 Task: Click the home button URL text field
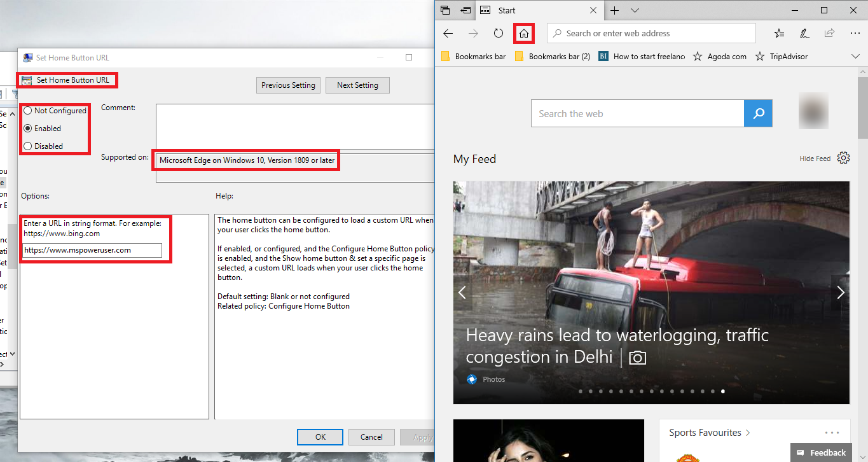(x=92, y=250)
